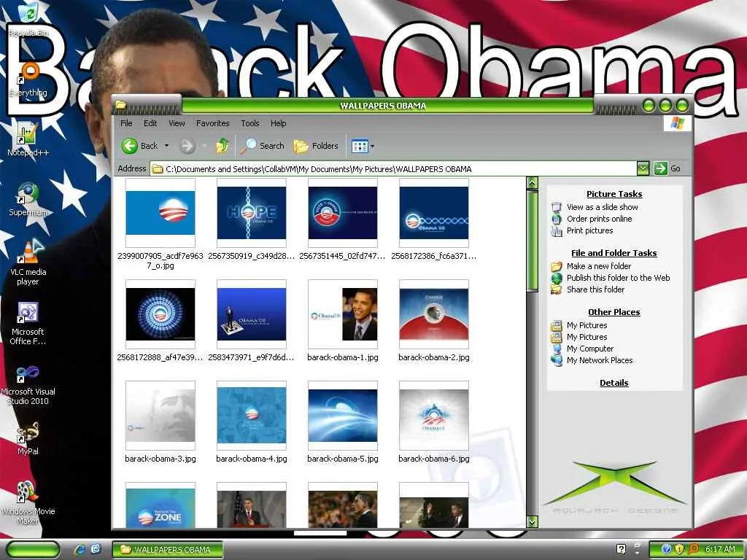Click the green Go arrow button
Image resolution: width=747 pixels, height=560 pixels.
click(x=661, y=168)
